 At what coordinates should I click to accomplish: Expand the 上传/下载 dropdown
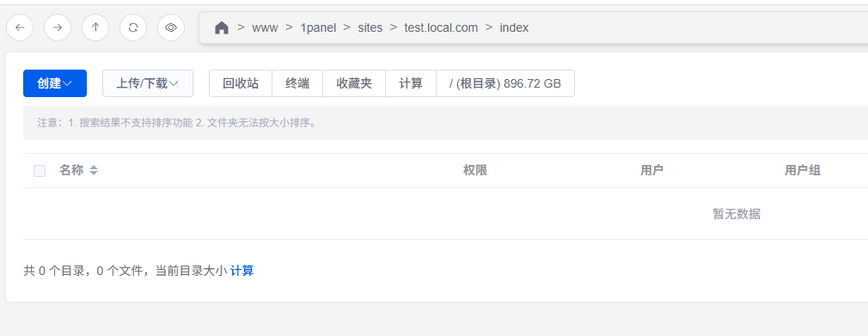click(148, 83)
